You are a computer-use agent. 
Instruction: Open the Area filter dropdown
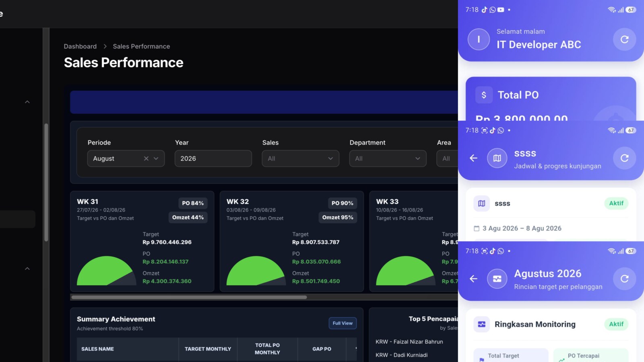tap(448, 158)
